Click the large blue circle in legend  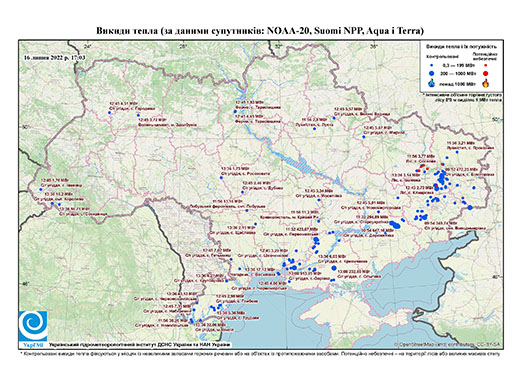(x=432, y=73)
